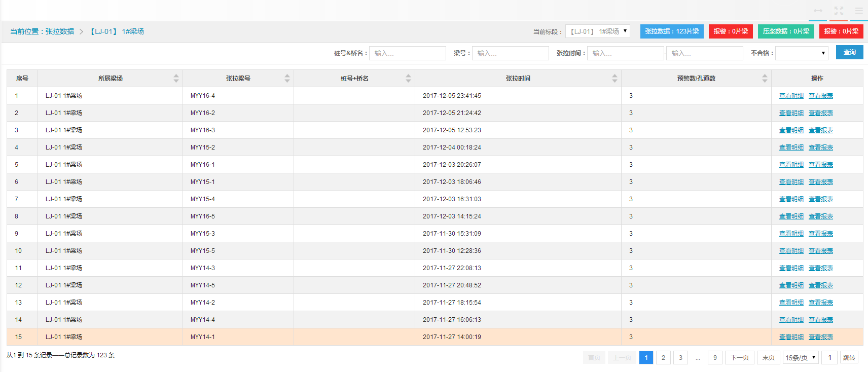The height and width of the screenshot is (372, 868).
Task: Click the blue 张拉数据 123片梁 badge
Action: (x=671, y=31)
